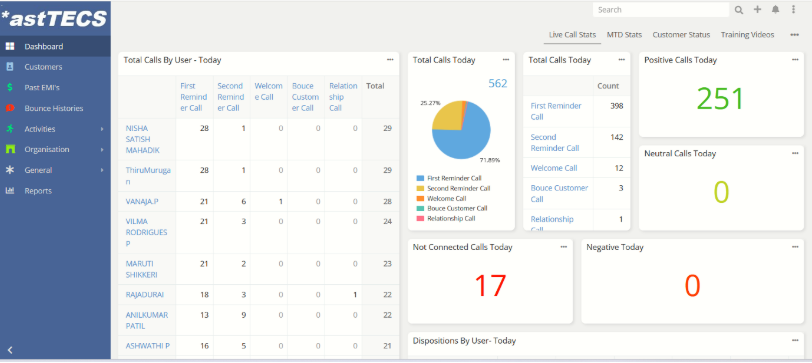Click the Customers contact icon
812x363 pixels.
pyautogui.click(x=10, y=67)
